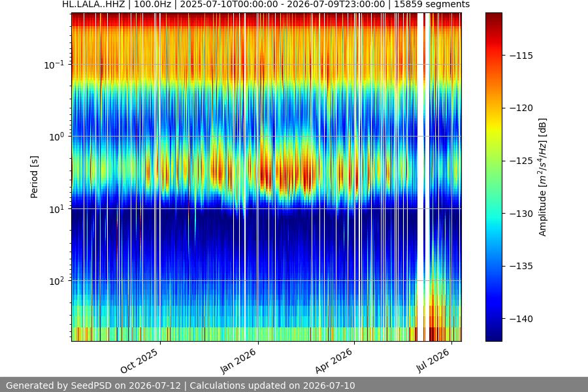Click the 10^0 period tick label
Screen dimensions: 588x392
pyautogui.click(x=57, y=137)
